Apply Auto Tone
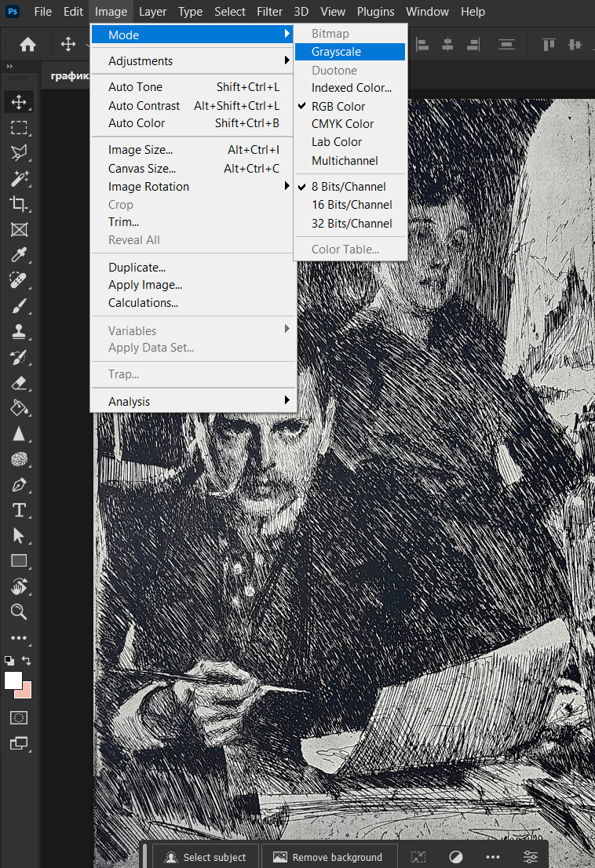 (x=192, y=87)
